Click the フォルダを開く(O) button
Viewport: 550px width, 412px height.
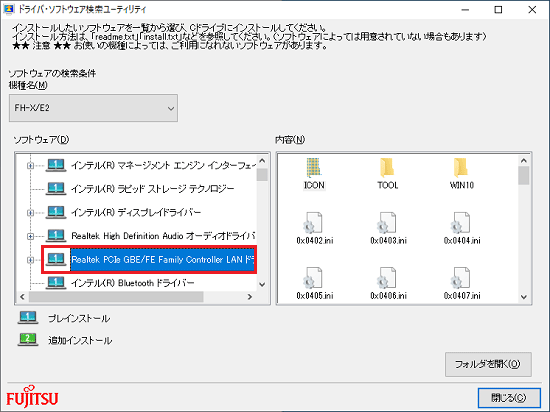pos(488,364)
